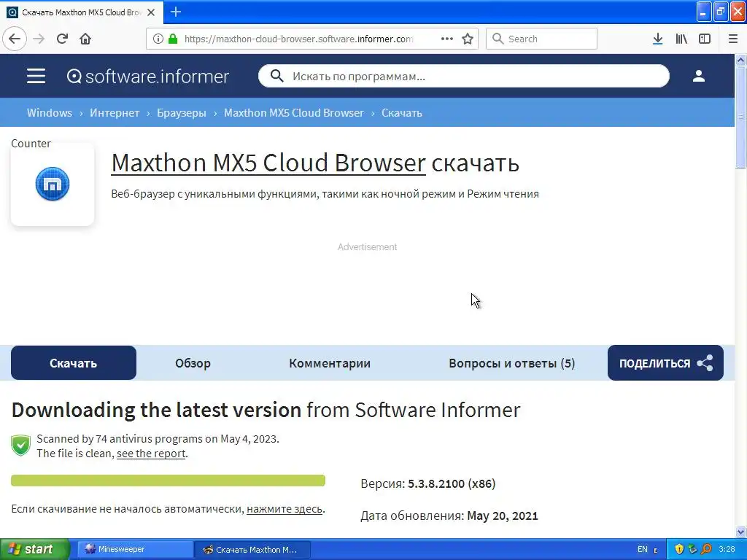Open the Software Informer site hamburger menu
Screen dimensions: 747x560
click(36, 76)
